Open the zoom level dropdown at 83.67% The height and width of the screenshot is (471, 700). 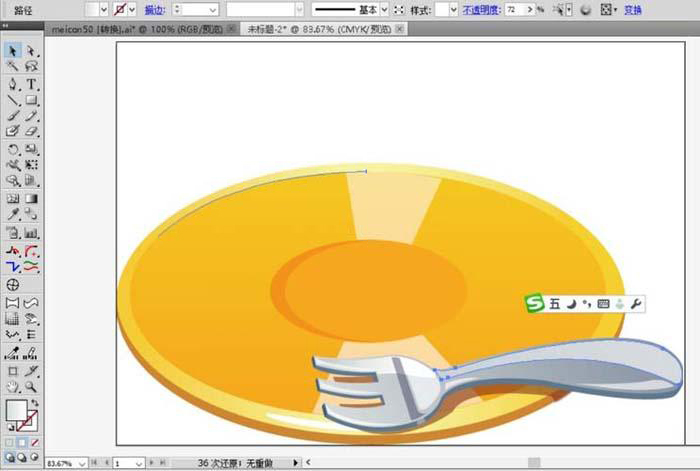coord(82,464)
